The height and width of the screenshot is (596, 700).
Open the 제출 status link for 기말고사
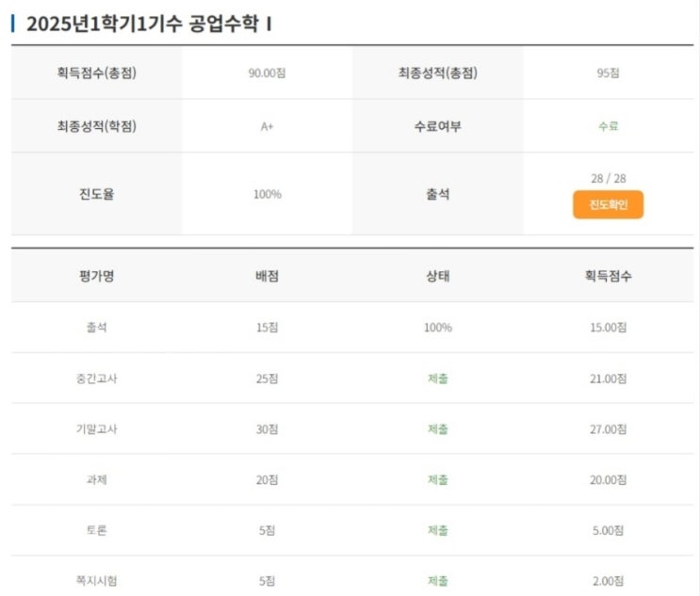pyautogui.click(x=438, y=429)
